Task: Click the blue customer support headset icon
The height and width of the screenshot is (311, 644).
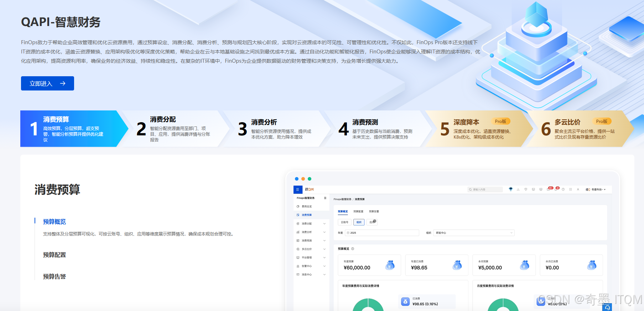Action: pyautogui.click(x=607, y=307)
